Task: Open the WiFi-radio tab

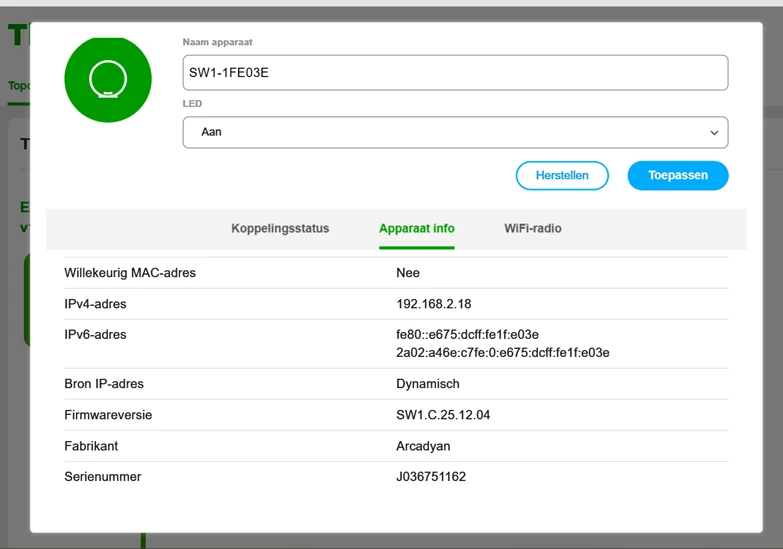Action: [533, 228]
